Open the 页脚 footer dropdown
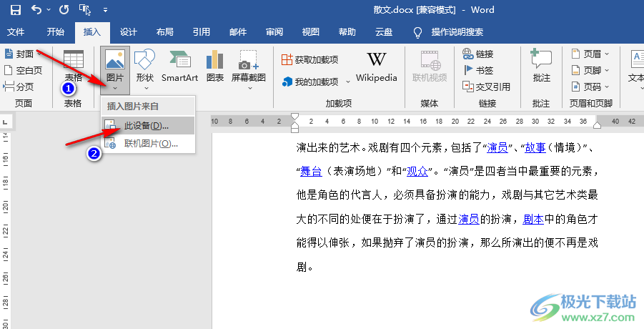The height and width of the screenshot is (329, 644). click(590, 70)
